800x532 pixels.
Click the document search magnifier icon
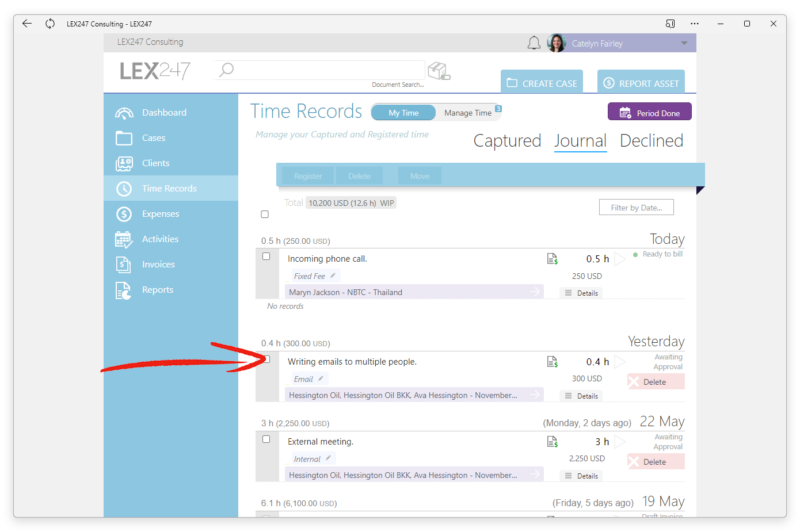[227, 70]
